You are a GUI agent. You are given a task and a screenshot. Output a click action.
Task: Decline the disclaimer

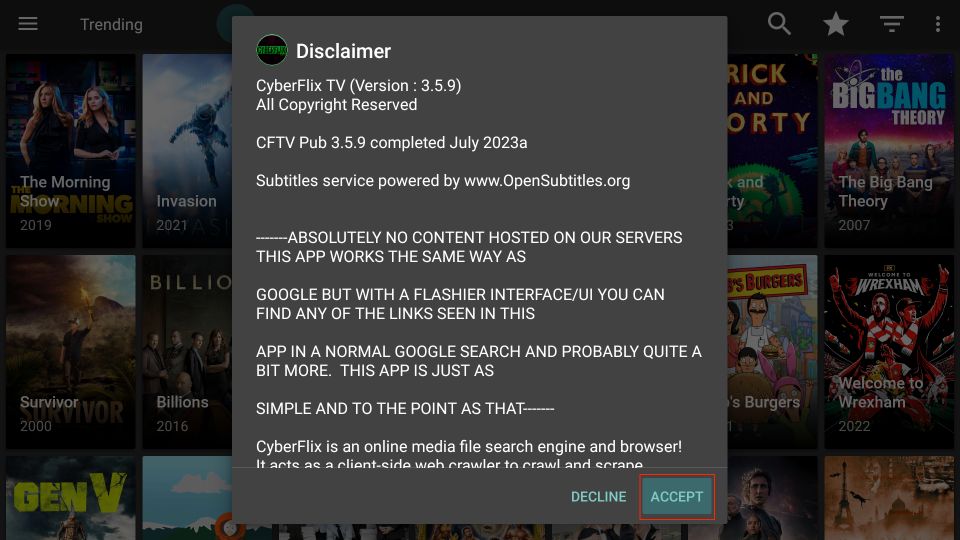pos(598,497)
